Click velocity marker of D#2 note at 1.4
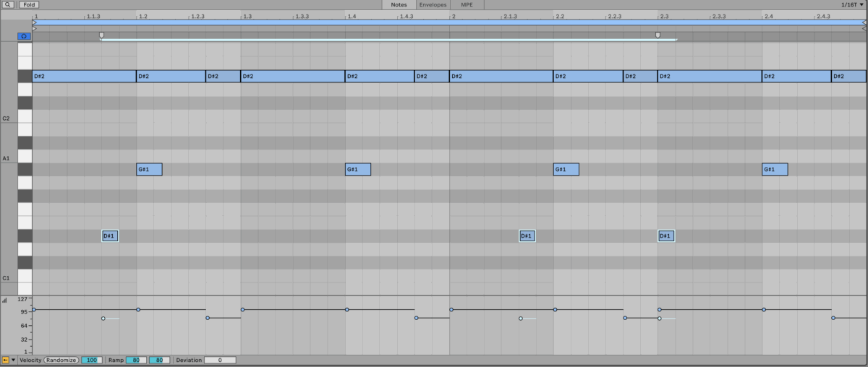The height and width of the screenshot is (367, 868). click(x=346, y=309)
